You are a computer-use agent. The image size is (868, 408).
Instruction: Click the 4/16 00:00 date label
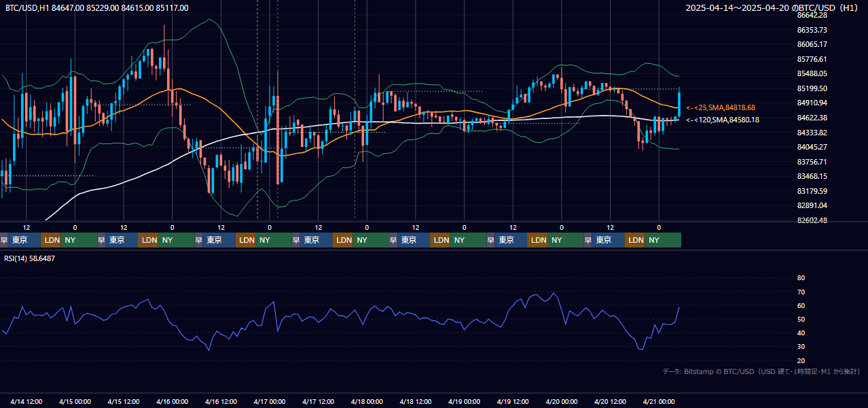(x=172, y=402)
